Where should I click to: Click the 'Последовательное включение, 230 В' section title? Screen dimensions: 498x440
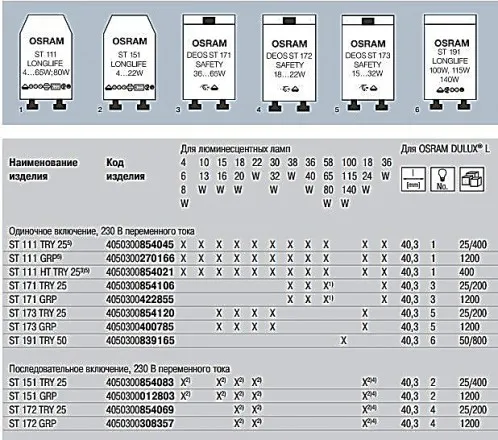coord(119,369)
